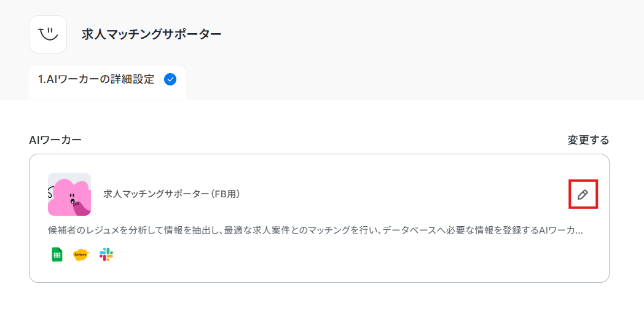Select the 求人マッチングサポーター（FB用） worker name
The height and width of the screenshot is (319, 644).
pyautogui.click(x=171, y=194)
